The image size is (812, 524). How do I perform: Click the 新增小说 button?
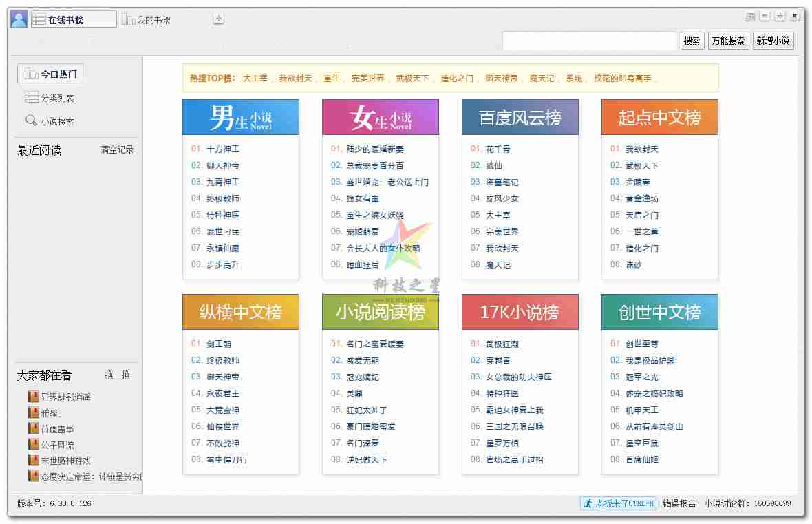[x=773, y=40]
